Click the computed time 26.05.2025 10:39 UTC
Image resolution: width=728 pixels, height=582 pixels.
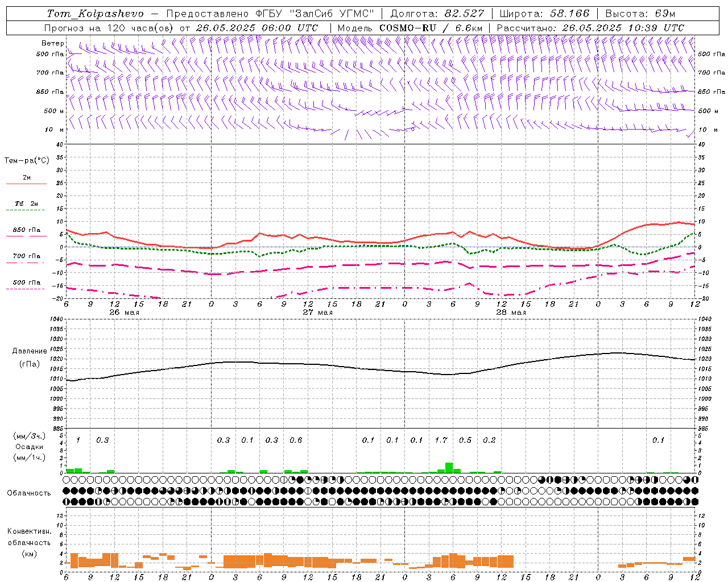623,28
